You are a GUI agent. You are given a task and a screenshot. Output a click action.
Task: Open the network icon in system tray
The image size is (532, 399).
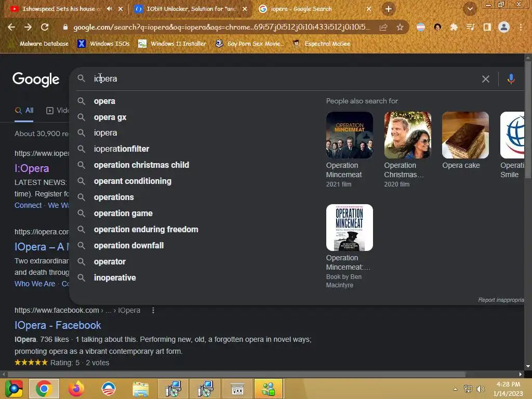(x=468, y=389)
